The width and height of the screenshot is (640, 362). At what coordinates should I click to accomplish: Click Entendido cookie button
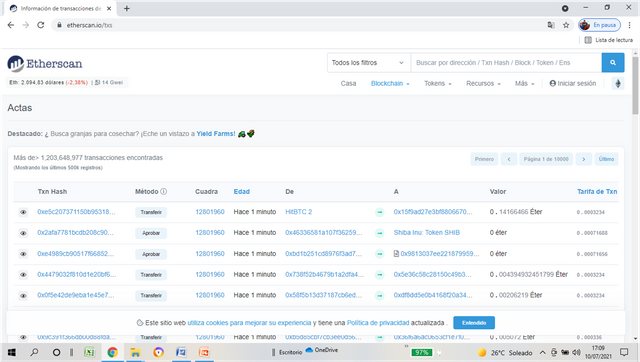pyautogui.click(x=474, y=323)
